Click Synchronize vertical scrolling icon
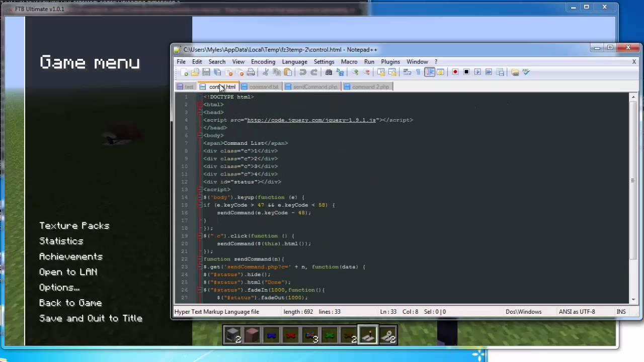The height and width of the screenshot is (362, 644). [x=381, y=72]
